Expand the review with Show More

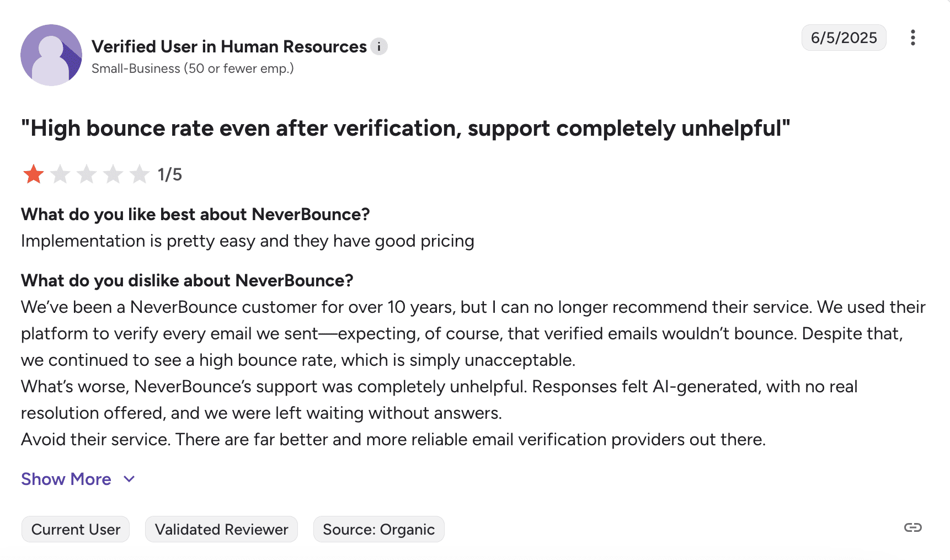coord(66,479)
